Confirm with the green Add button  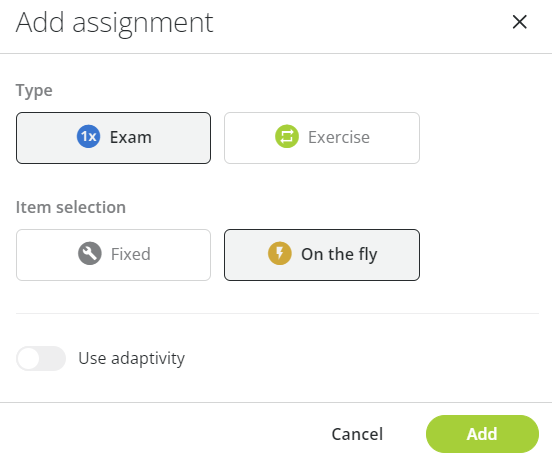(482, 434)
